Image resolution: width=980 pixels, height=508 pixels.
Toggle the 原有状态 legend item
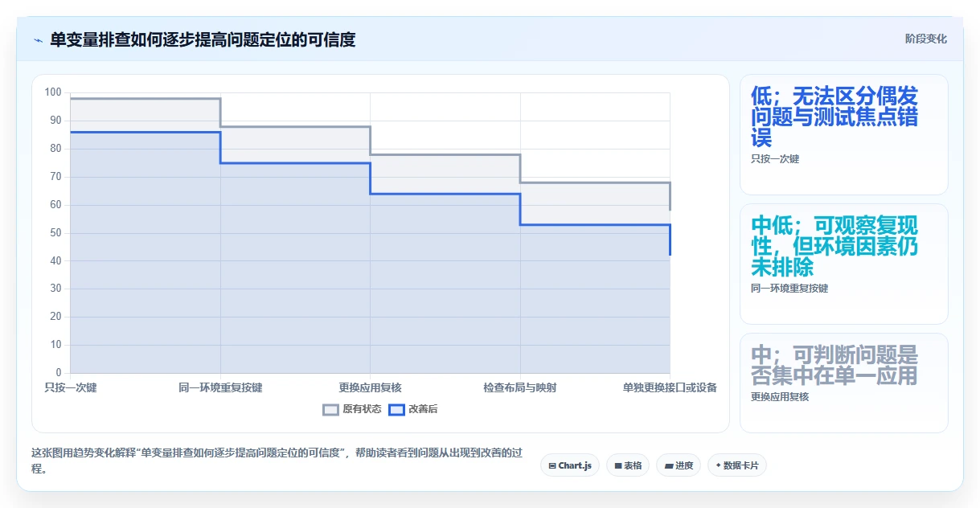(352, 409)
